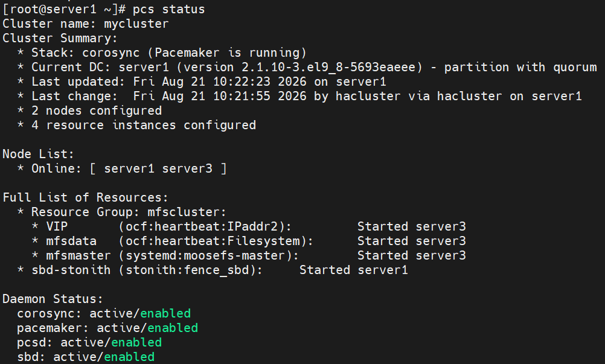Screen dimensions: 605x364
Task: Click the Pacemaker version string 2.1.10-3.el9_8-5693eaeee
Action: pos(328,67)
